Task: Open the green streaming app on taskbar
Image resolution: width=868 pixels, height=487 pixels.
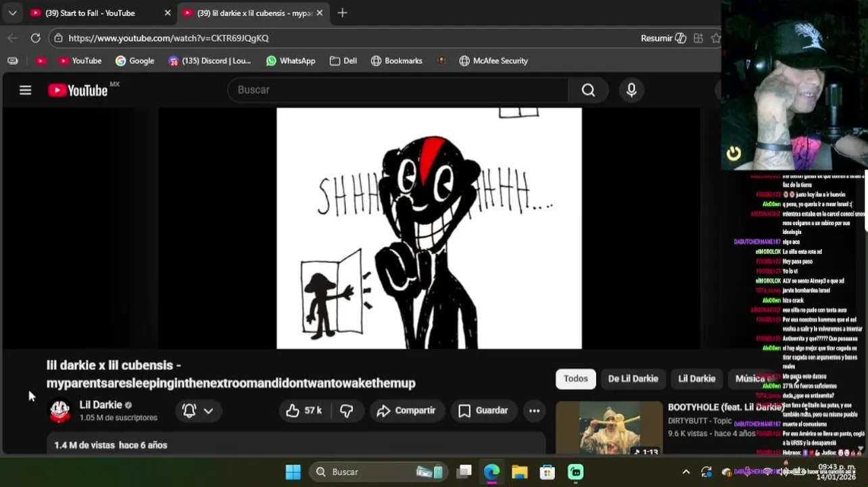Action: tap(575, 472)
